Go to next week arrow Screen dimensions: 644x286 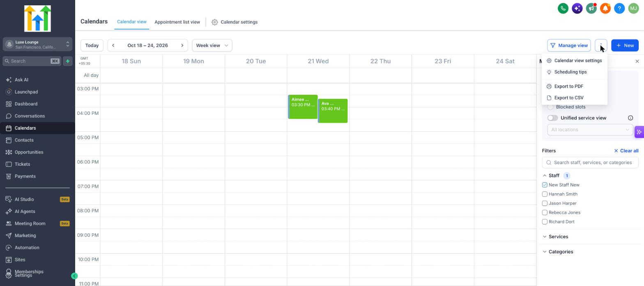pyautogui.click(x=182, y=46)
